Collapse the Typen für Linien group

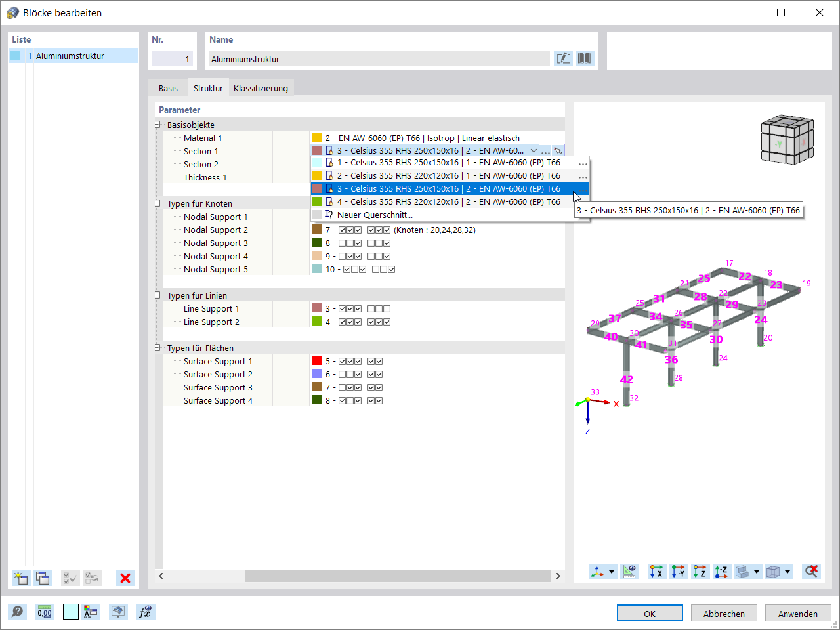[x=157, y=295]
